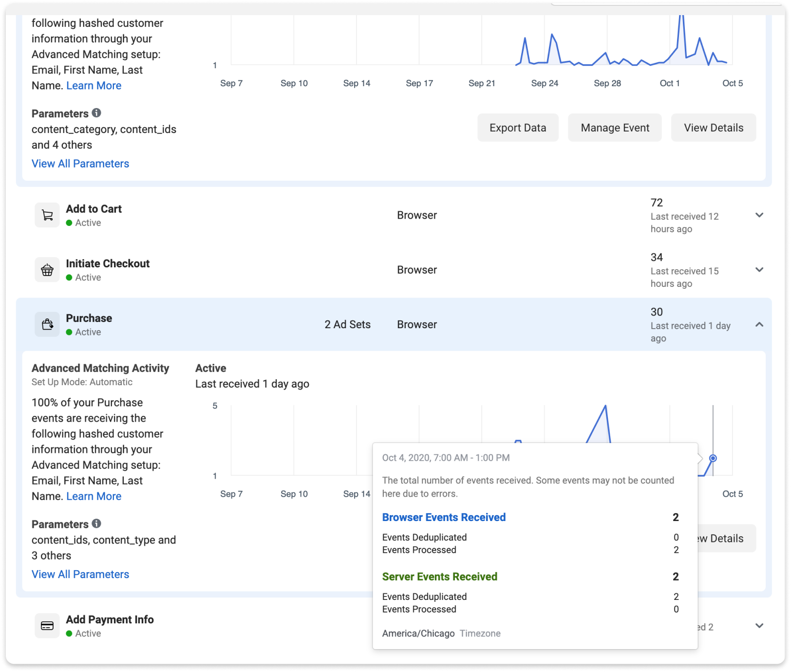Image resolution: width=791 pixels, height=672 pixels.
Task: Open Manage Event options
Action: (x=614, y=127)
